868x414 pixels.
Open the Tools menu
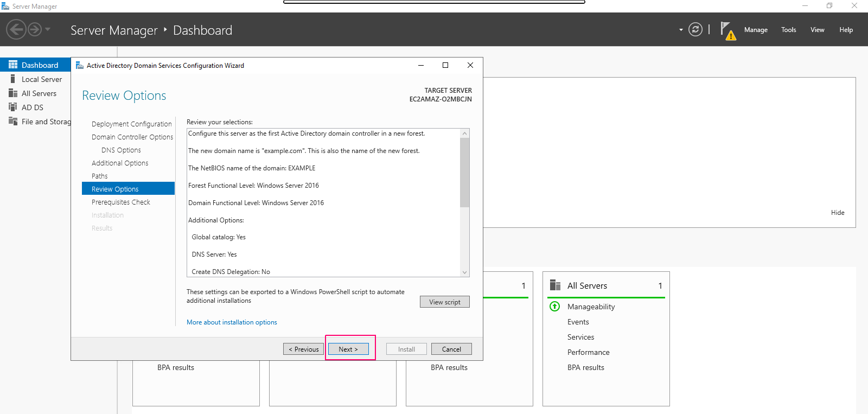pyautogui.click(x=789, y=30)
